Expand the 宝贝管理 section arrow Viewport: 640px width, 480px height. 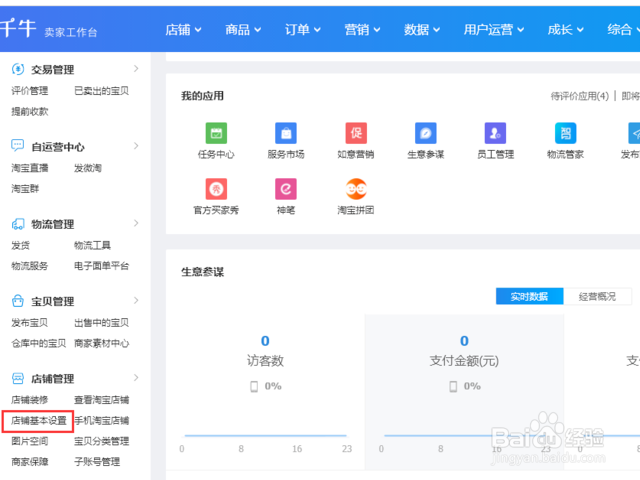point(136,300)
